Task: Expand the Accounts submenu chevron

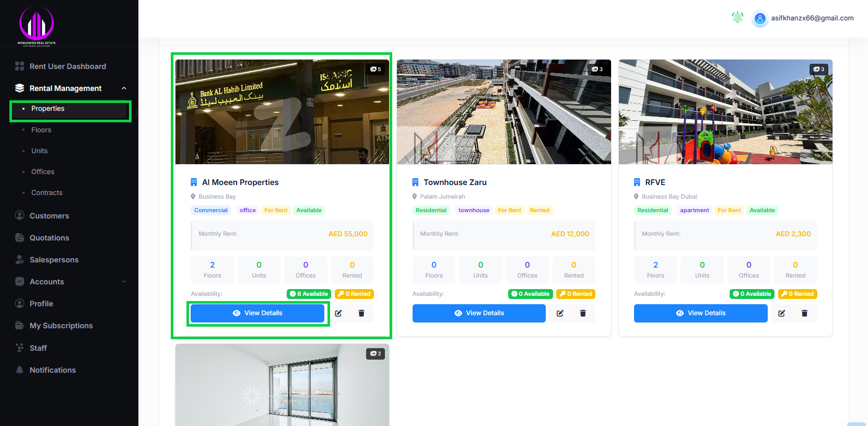Action: pos(124,282)
